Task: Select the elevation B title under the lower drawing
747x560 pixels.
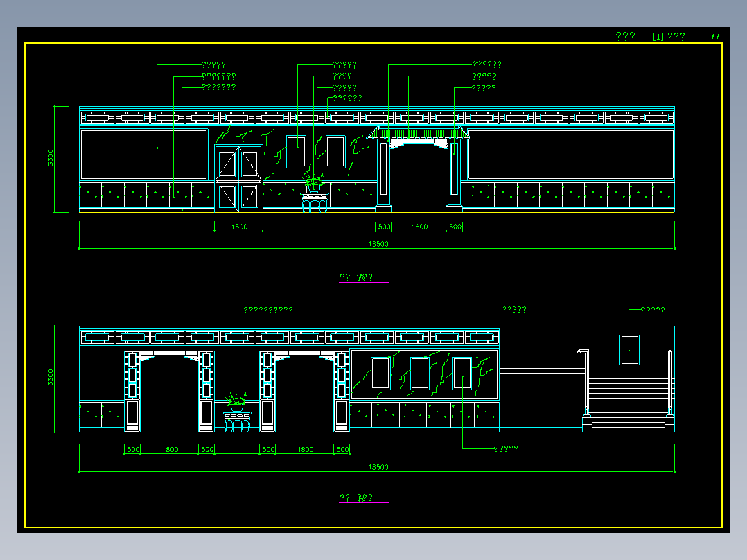Action: [x=356, y=498]
